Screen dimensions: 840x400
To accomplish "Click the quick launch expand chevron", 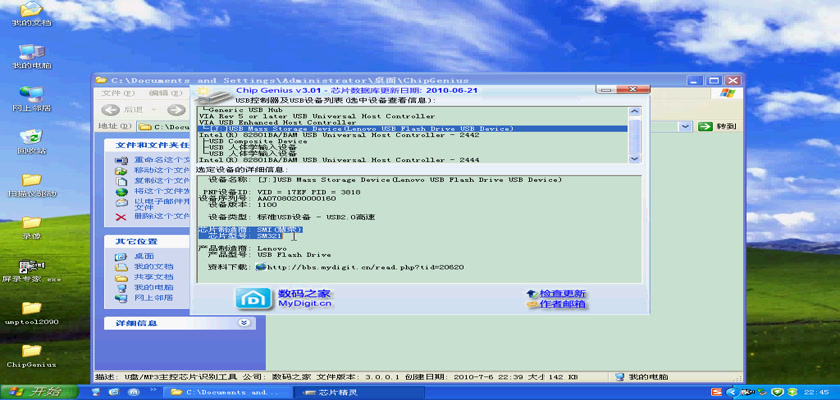I will click(x=153, y=390).
